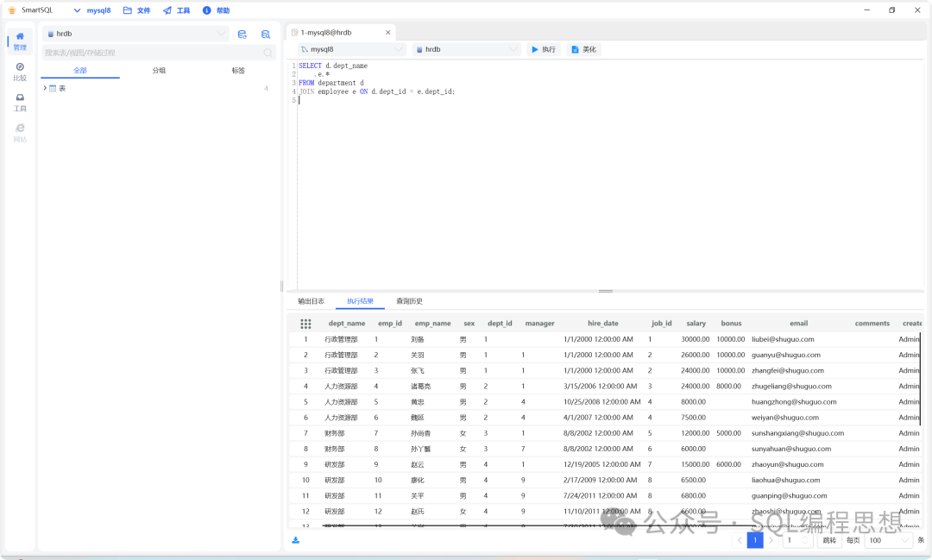
Task: Open the hrdb database dropdown in left panel
Action: 135,34
